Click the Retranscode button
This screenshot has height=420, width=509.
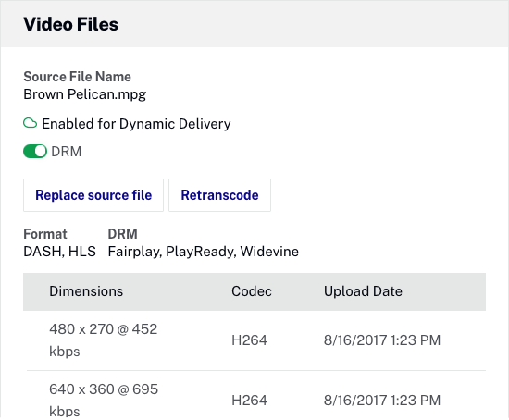click(x=219, y=195)
